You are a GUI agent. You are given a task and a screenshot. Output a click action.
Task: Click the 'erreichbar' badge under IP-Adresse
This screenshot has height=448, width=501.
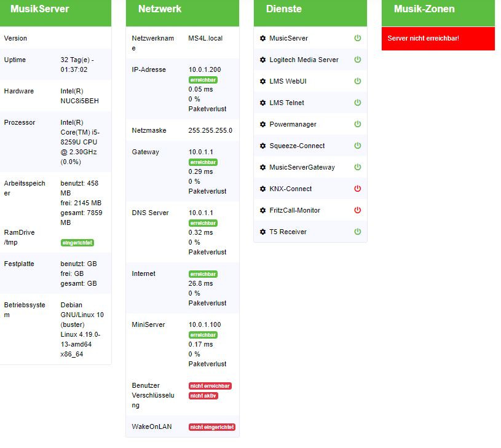[203, 80]
